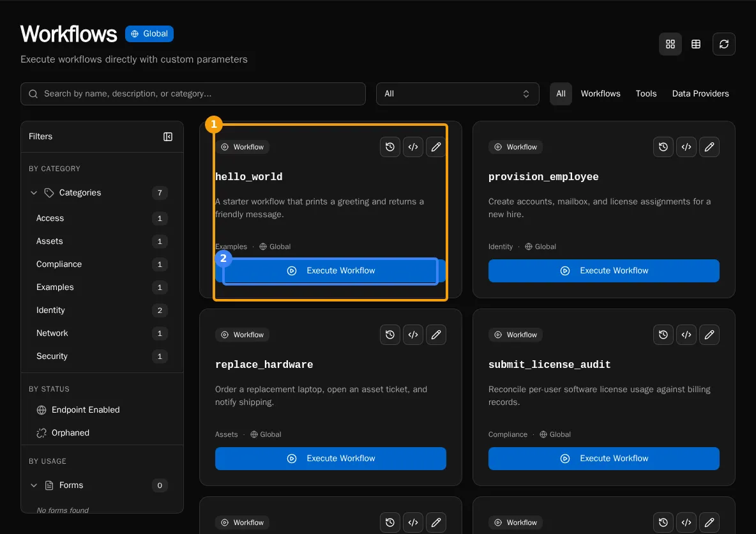Open the All category dropdown
This screenshot has width=756, height=534.
(x=458, y=94)
